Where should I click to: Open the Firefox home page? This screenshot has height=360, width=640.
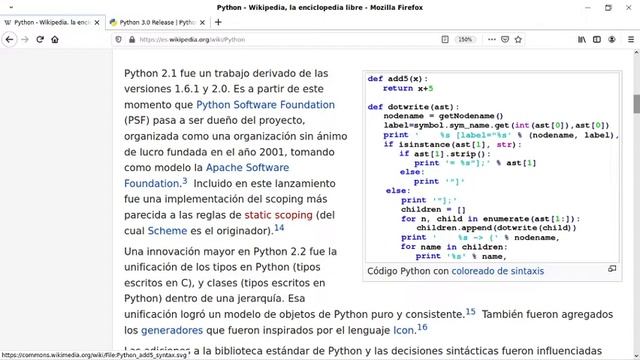pos(55,40)
